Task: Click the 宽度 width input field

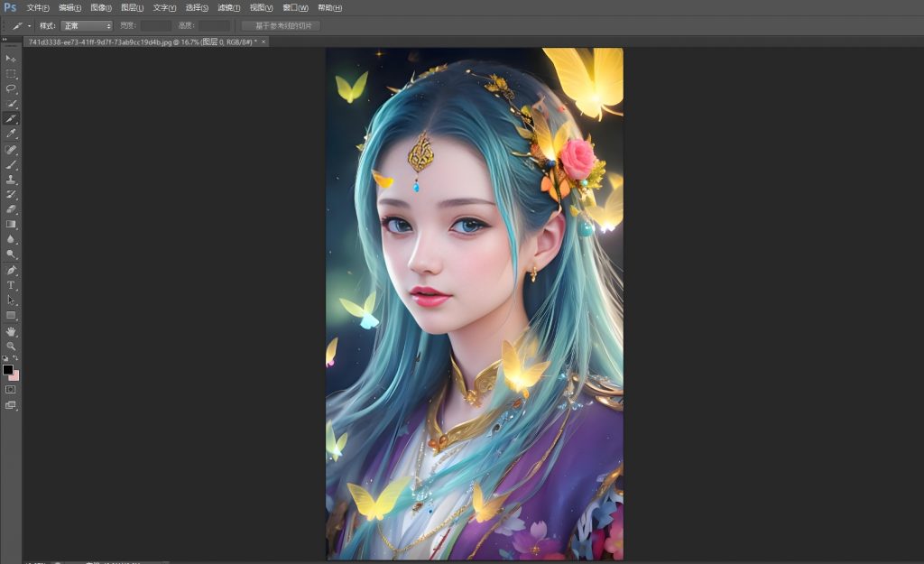Action: coord(155,26)
